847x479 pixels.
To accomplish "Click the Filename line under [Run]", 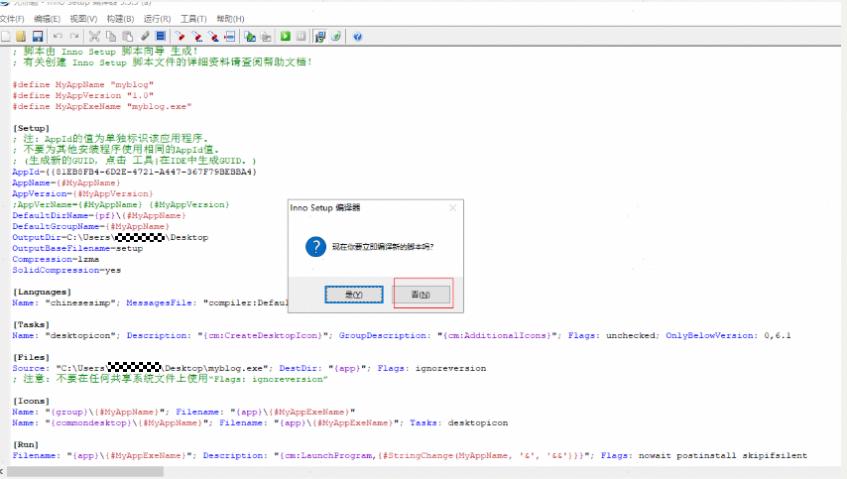I will [409, 455].
